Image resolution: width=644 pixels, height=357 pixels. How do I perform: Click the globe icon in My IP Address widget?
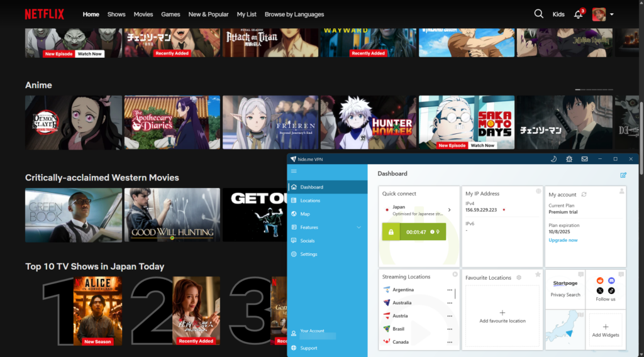click(538, 191)
